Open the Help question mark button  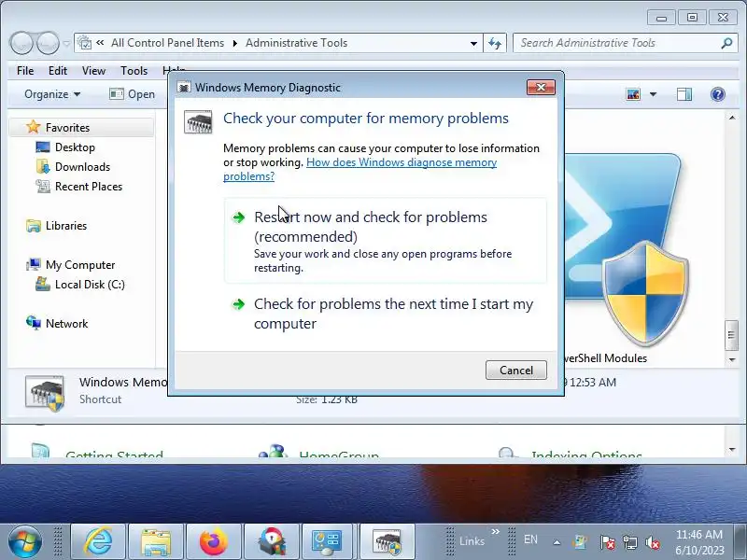[717, 94]
